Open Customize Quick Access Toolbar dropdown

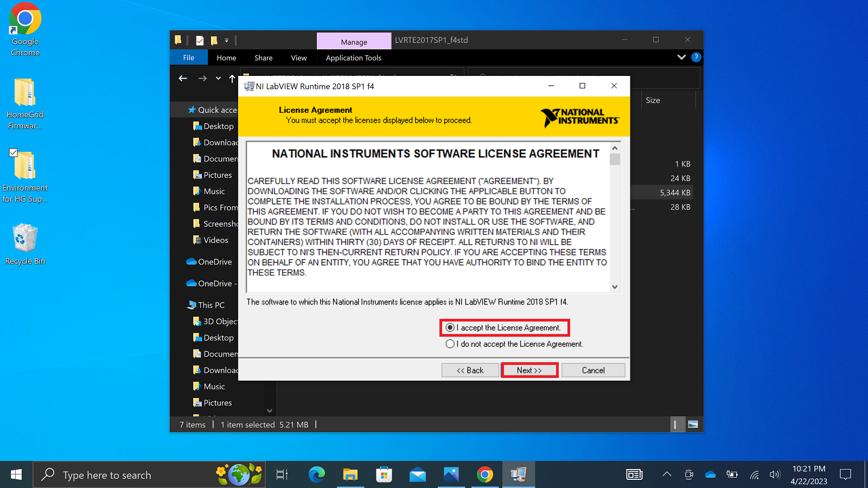coord(227,40)
